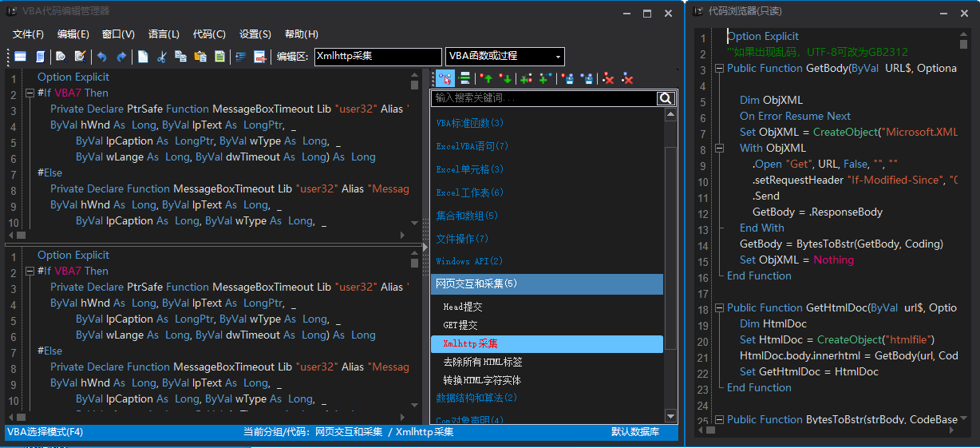980x448 pixels.
Task: Click 'On Error Resume Next' in code browser
Action: coord(795,117)
